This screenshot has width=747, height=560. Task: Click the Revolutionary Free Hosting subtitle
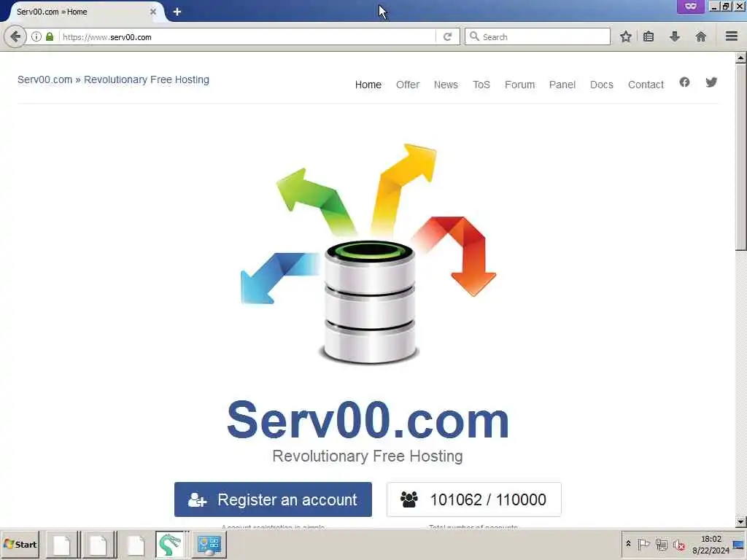tap(368, 456)
